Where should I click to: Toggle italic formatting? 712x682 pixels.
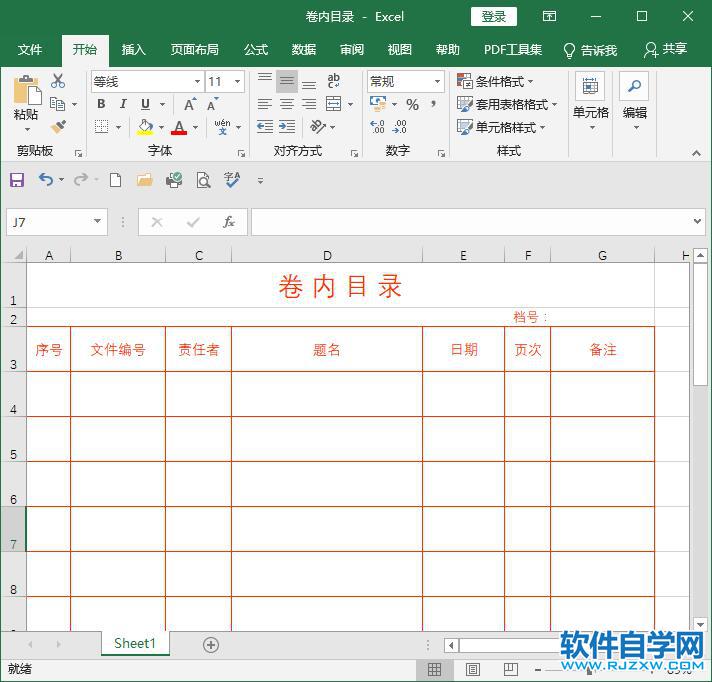click(x=123, y=104)
